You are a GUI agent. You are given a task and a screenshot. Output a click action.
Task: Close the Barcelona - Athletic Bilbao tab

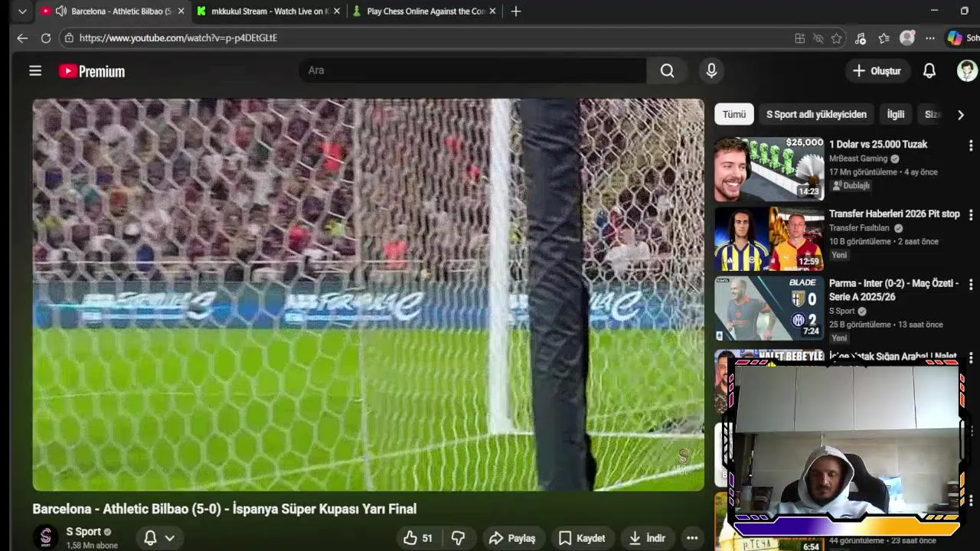point(181,11)
